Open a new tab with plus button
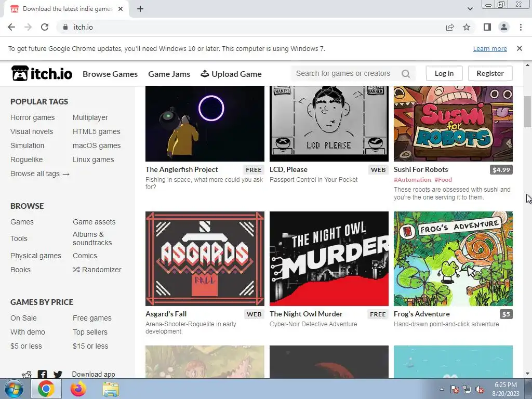The height and width of the screenshot is (399, 532). click(140, 9)
